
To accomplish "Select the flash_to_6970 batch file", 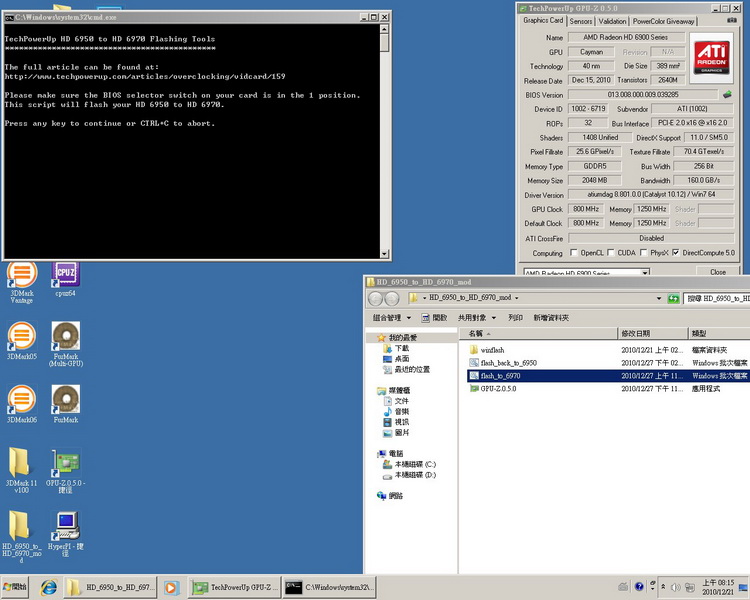I will tap(608, 376).
